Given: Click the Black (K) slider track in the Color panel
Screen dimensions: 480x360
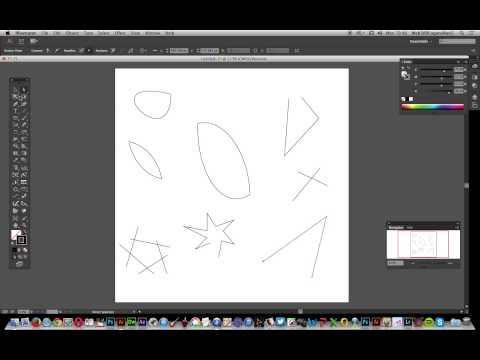Looking at the screenshot, I should coord(435,92).
